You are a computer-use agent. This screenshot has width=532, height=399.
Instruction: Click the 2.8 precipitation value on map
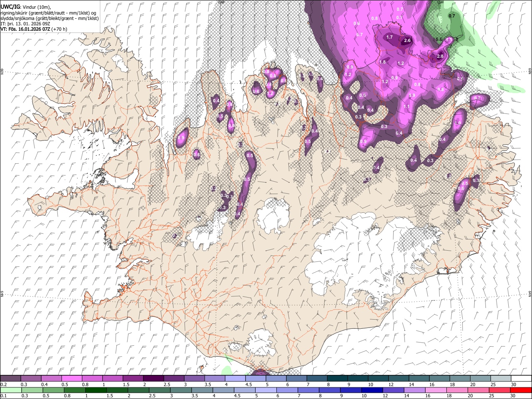(x=441, y=57)
